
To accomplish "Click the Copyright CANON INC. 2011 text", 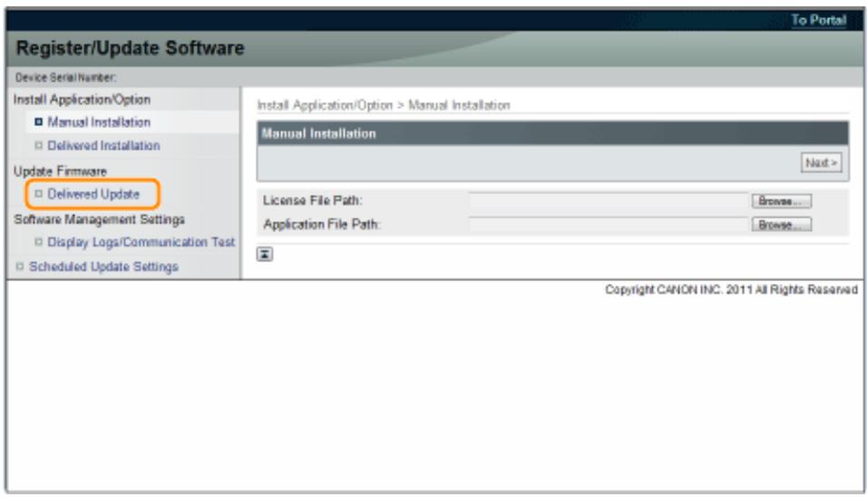I will (x=731, y=290).
